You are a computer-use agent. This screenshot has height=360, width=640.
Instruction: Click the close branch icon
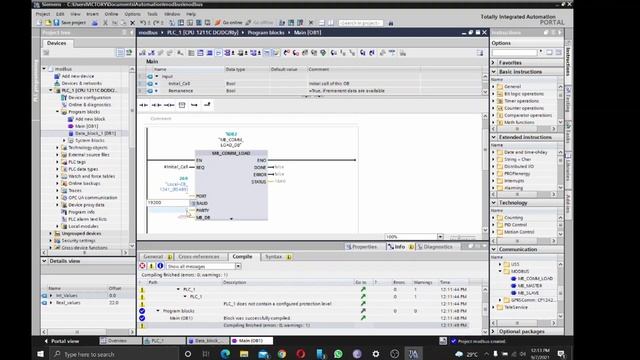coord(207,105)
